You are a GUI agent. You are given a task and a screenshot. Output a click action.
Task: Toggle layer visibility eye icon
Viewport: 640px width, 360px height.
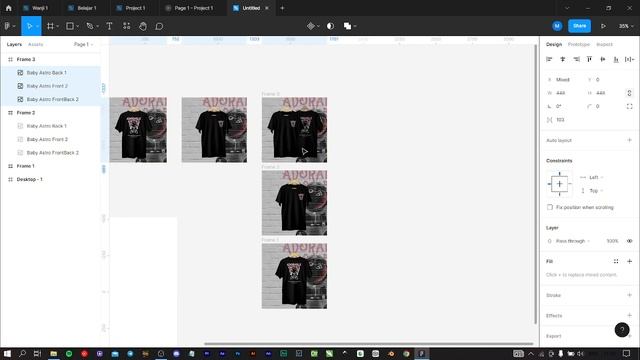coord(629,241)
